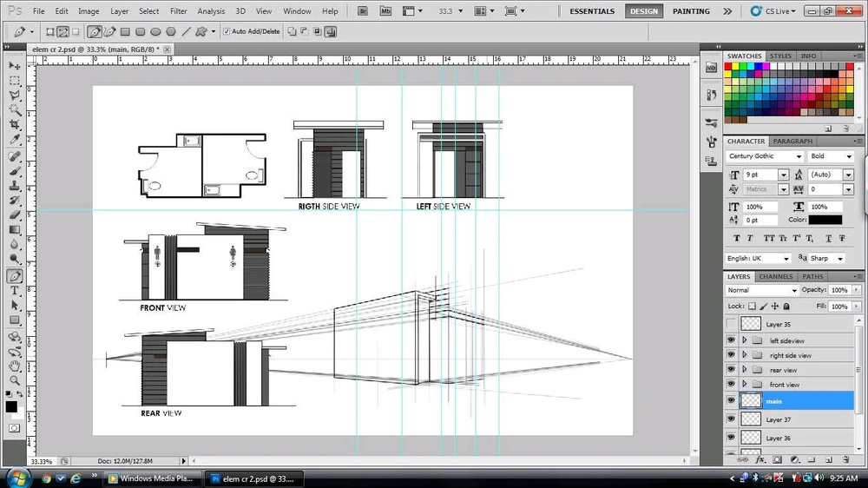Select the Zoom tool in toolbox
The image size is (868, 488).
15,380
